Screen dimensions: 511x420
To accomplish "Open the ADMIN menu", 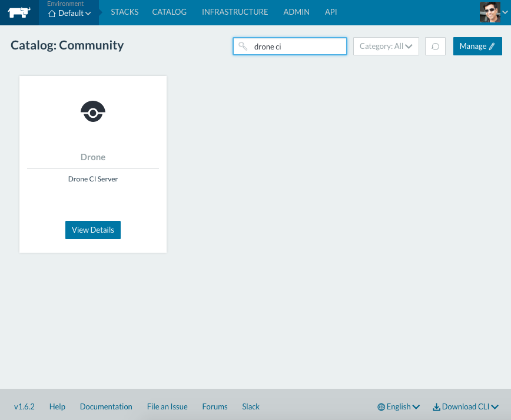I will [x=296, y=12].
